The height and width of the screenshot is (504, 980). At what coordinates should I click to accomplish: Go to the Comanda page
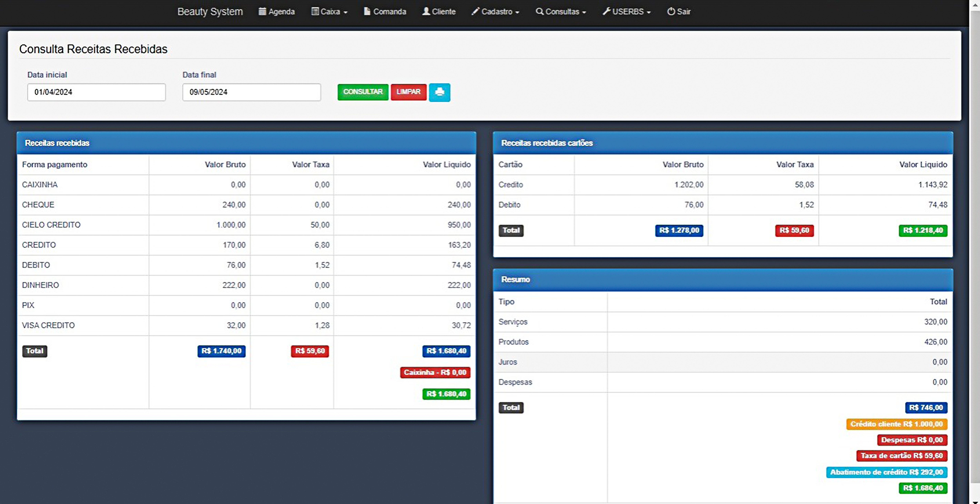385,12
